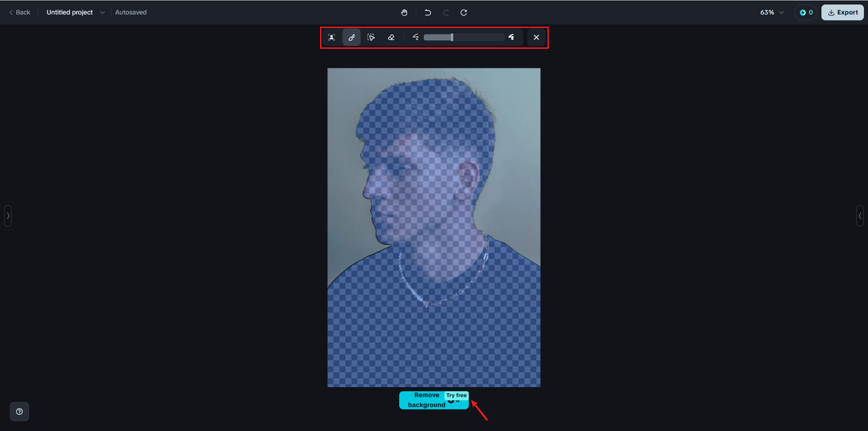Click the Remove background button
This screenshot has width=868, height=431.
[x=434, y=400]
